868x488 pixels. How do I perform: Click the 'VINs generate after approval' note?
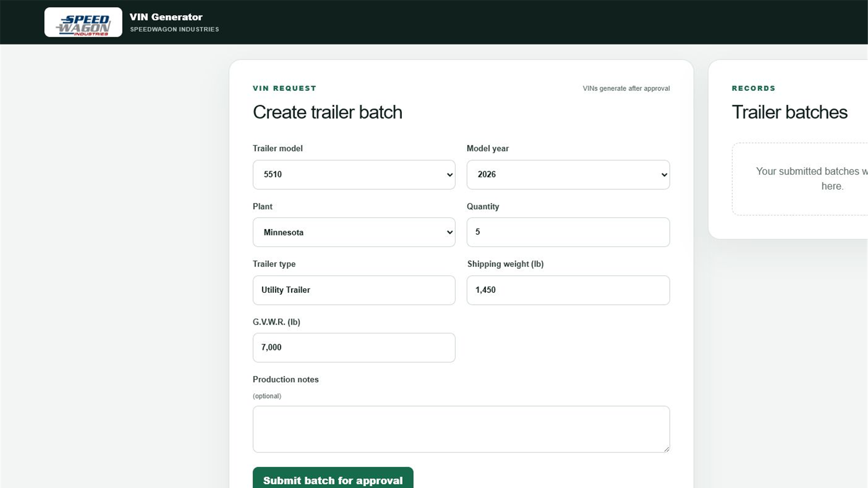pos(626,89)
